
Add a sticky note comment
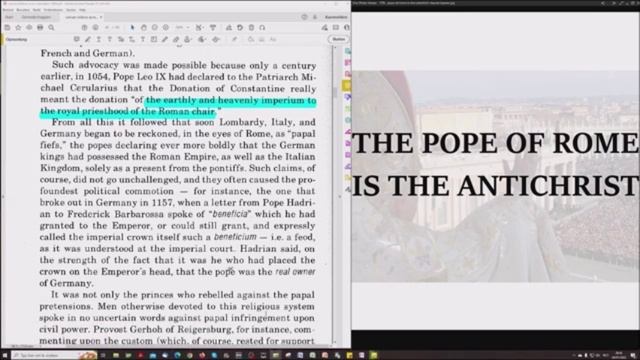tap(76, 39)
